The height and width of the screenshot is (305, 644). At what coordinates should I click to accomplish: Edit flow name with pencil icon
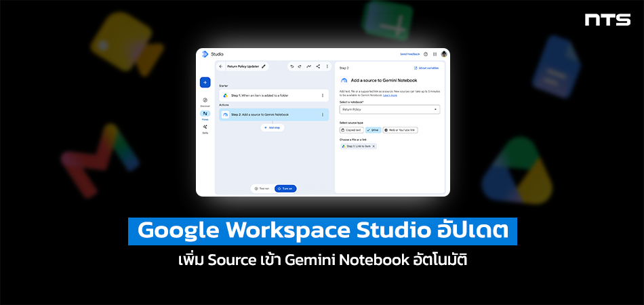264,66
